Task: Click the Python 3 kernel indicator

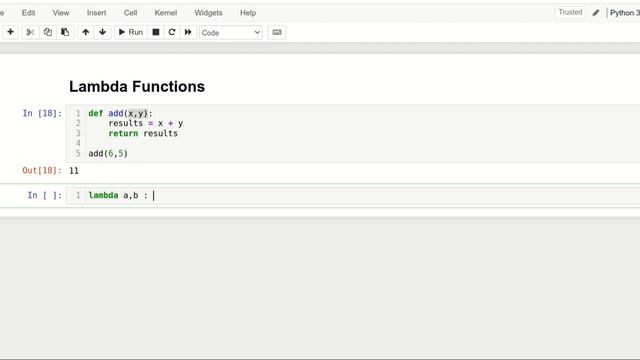Action: pyautogui.click(x=624, y=13)
